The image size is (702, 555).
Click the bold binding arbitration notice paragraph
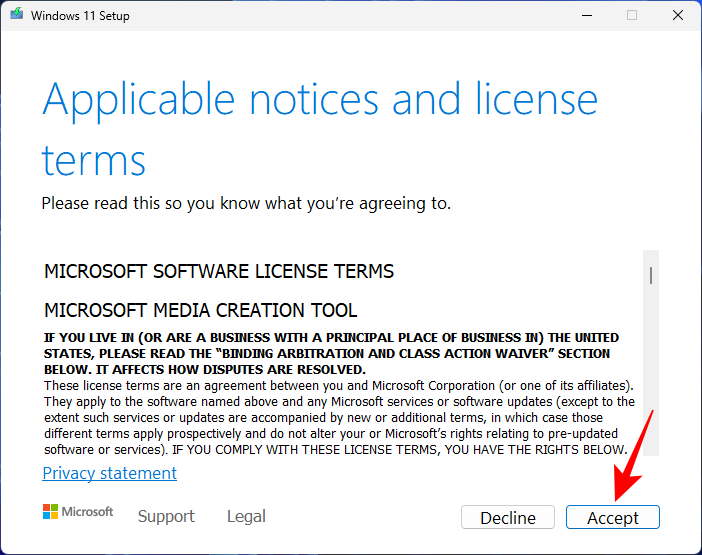[x=330, y=353]
